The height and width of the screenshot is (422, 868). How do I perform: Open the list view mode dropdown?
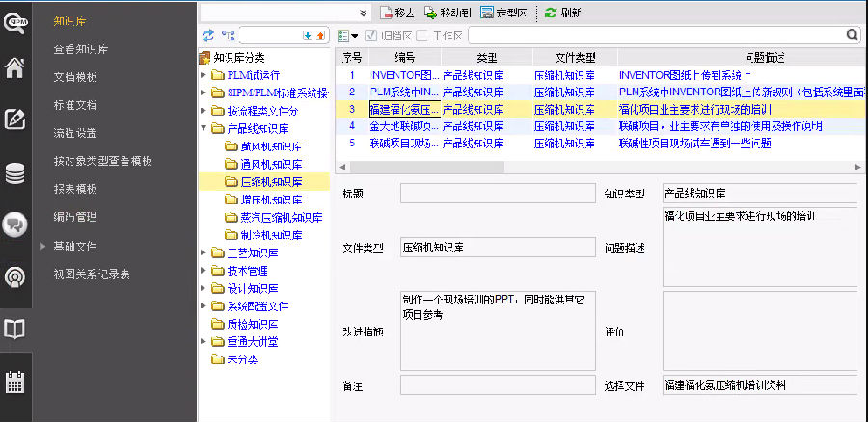point(348,36)
